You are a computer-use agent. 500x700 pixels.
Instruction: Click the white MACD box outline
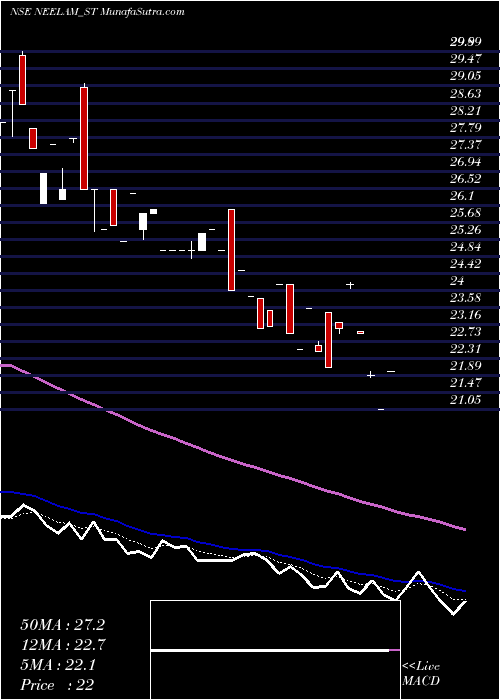coord(275,650)
